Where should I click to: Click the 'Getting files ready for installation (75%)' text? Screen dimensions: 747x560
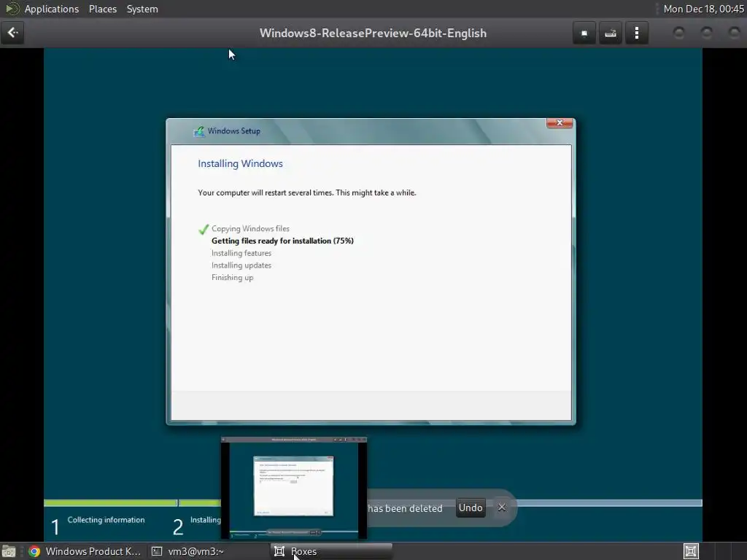tap(282, 241)
